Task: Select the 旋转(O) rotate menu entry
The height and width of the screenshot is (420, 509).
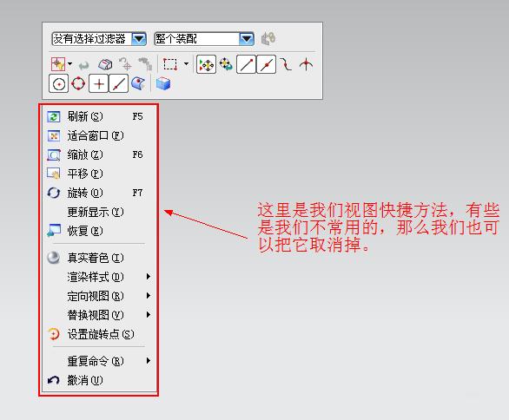Action: pos(98,193)
